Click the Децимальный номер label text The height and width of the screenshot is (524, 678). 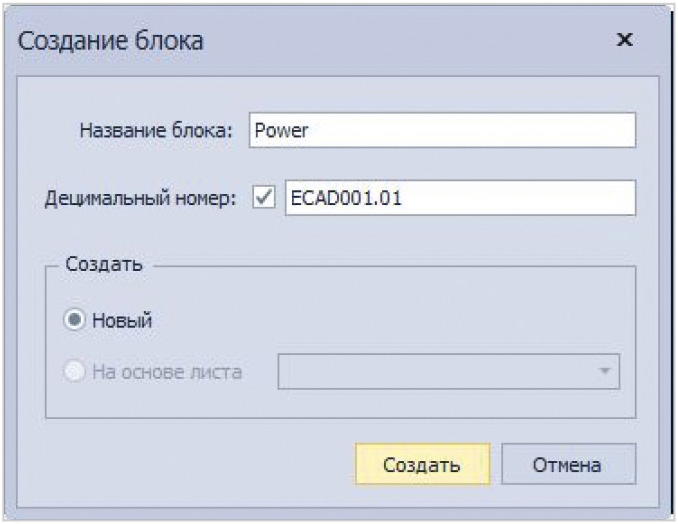click(x=140, y=198)
